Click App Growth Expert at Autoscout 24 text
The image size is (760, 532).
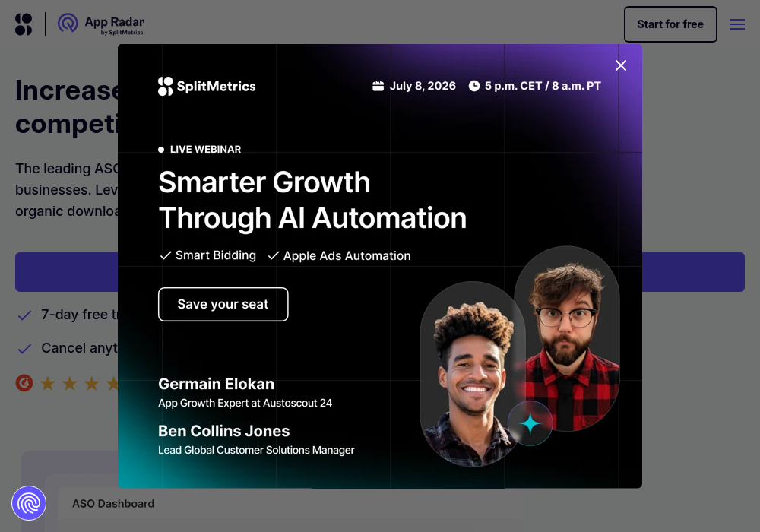(245, 403)
